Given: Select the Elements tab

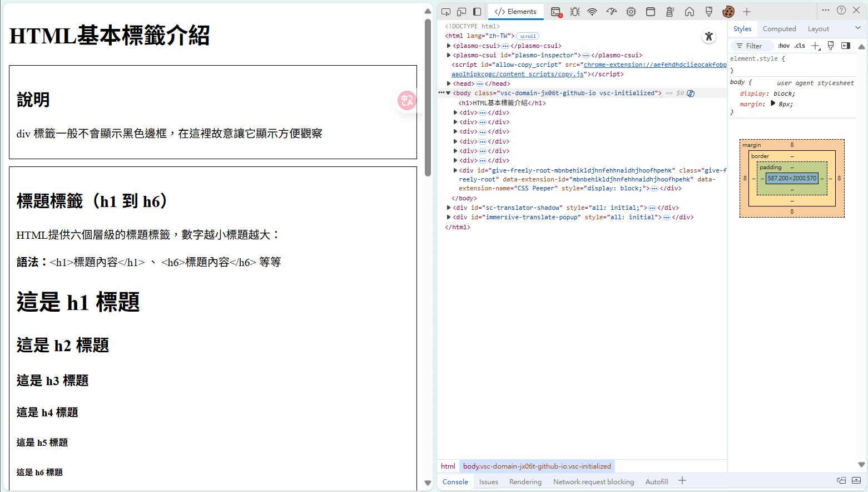Looking at the screenshot, I should pos(515,12).
